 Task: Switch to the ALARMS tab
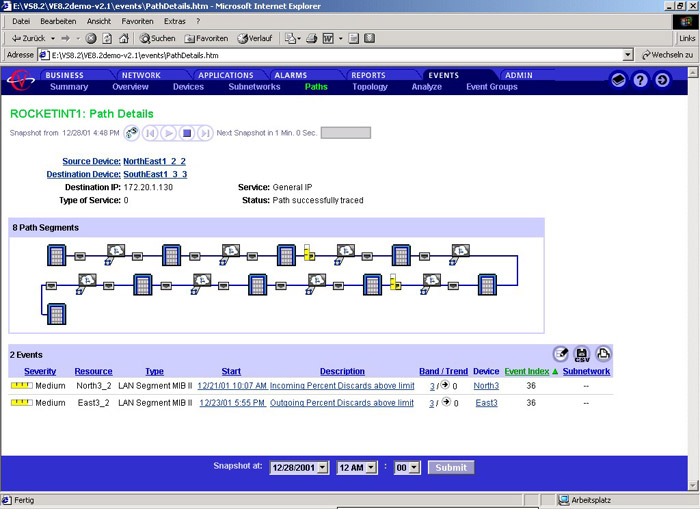(291, 75)
